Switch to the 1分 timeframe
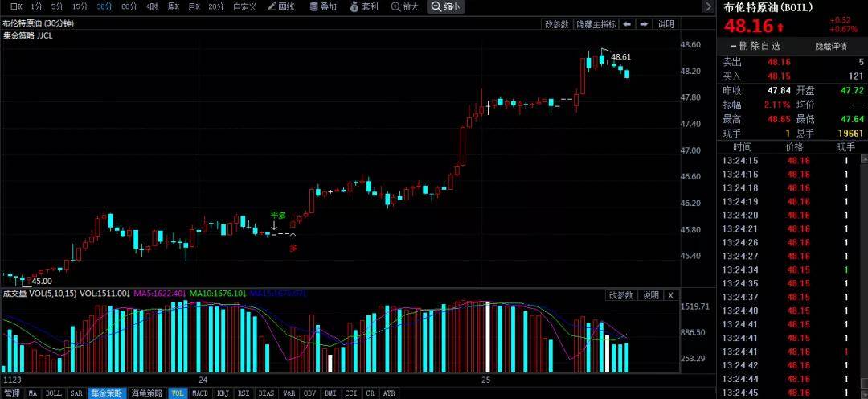868x399 pixels. click(36, 6)
